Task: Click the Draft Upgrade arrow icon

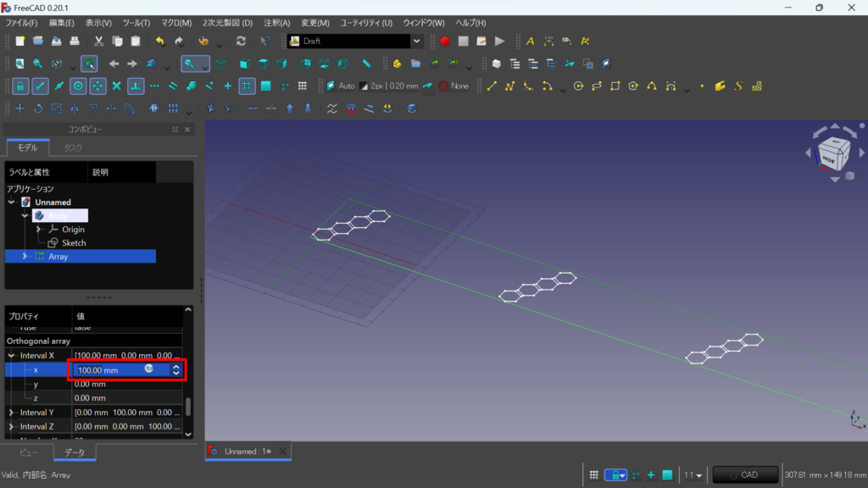Action: click(290, 108)
